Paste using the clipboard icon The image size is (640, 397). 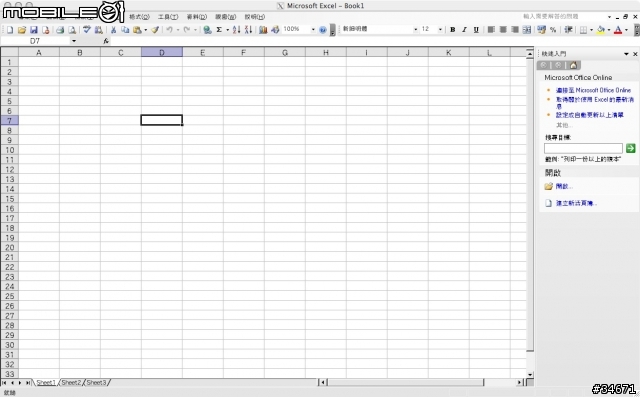point(137,30)
